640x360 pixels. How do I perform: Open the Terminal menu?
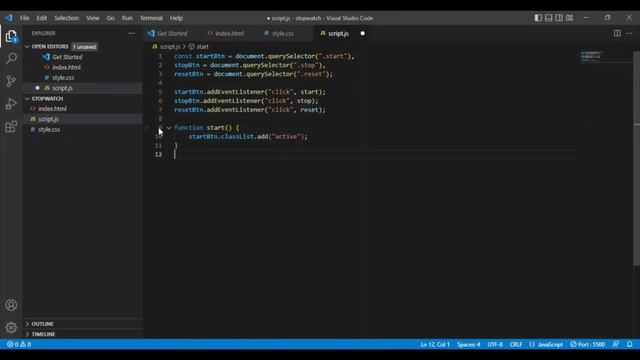[151, 18]
